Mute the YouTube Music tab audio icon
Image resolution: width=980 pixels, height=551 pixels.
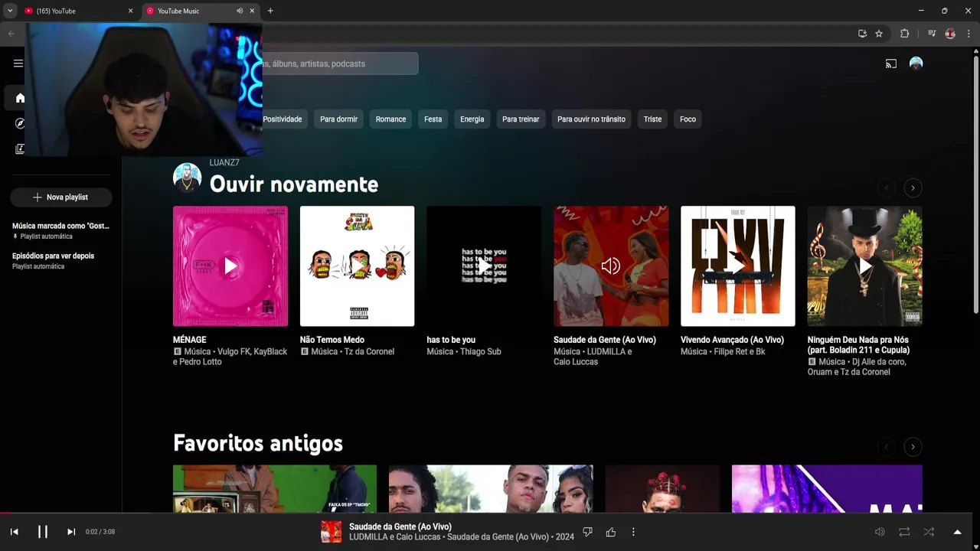pos(240,11)
